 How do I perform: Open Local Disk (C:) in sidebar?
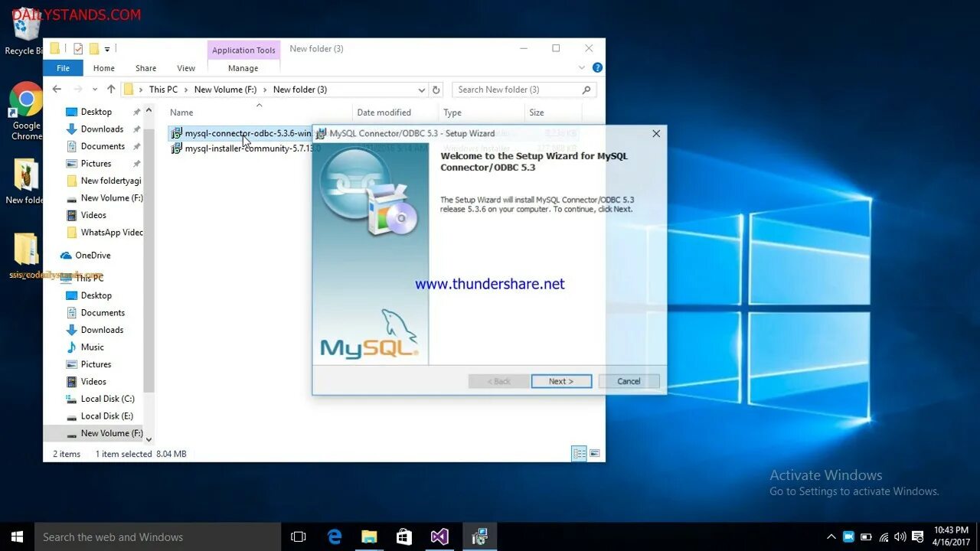pos(107,399)
